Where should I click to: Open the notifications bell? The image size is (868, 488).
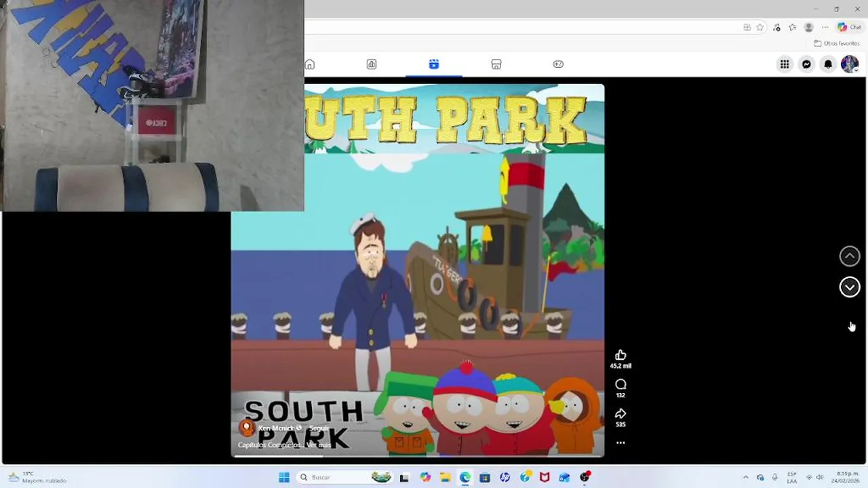[828, 64]
